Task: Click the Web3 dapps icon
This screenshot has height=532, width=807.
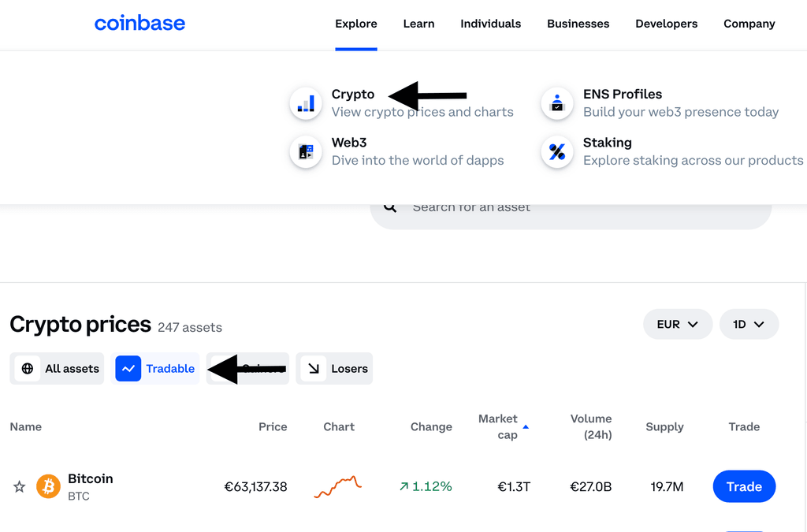Action: pyautogui.click(x=306, y=151)
